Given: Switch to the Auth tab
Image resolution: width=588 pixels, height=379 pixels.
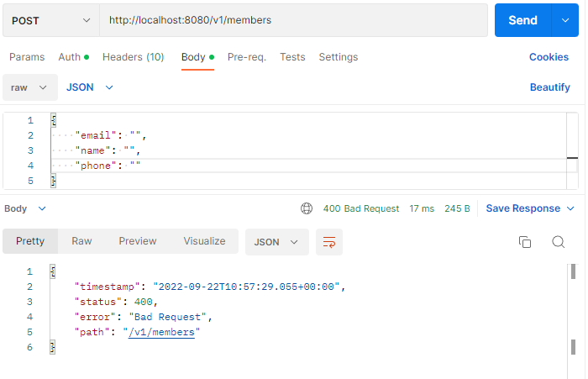Looking at the screenshot, I should click(x=74, y=57).
